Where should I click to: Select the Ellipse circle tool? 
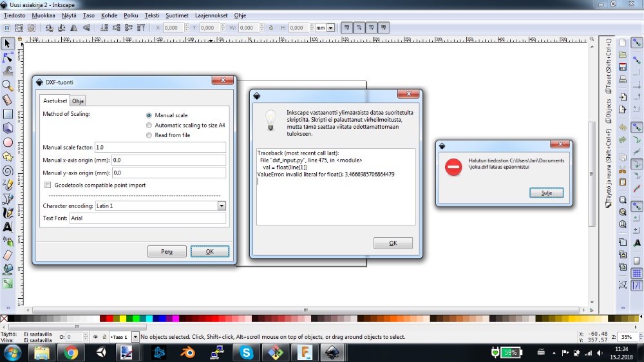(x=7, y=142)
